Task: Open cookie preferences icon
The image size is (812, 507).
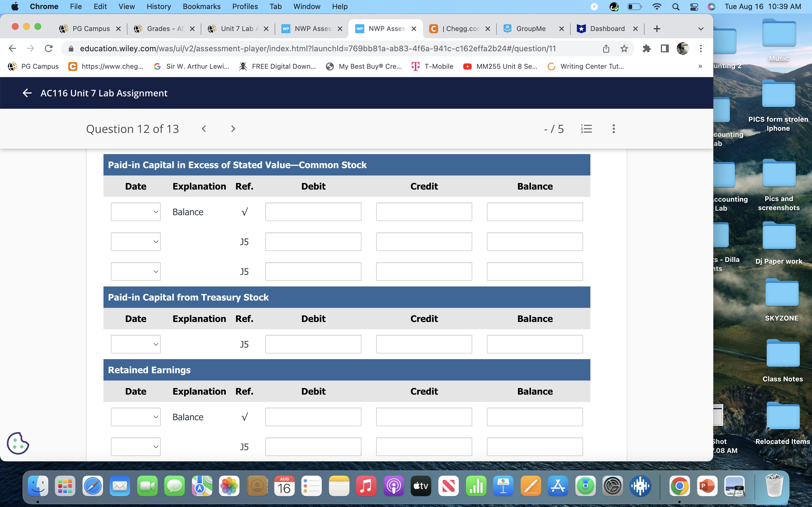Action: pyautogui.click(x=18, y=443)
